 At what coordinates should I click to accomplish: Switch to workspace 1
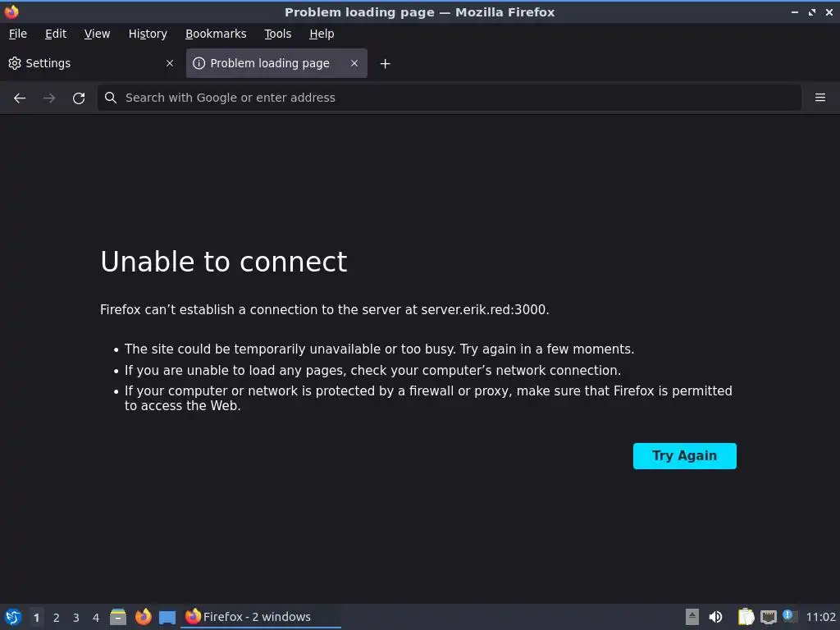click(x=36, y=618)
